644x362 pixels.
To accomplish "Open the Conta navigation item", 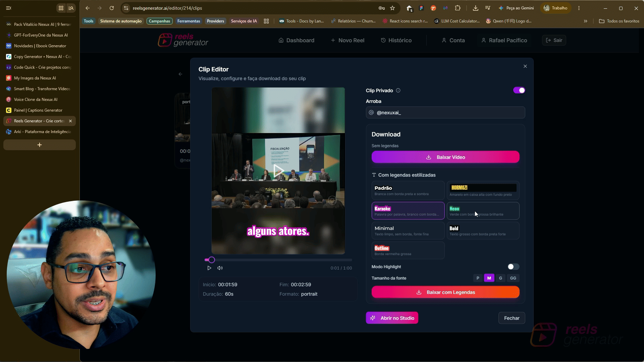I will [x=453, y=40].
